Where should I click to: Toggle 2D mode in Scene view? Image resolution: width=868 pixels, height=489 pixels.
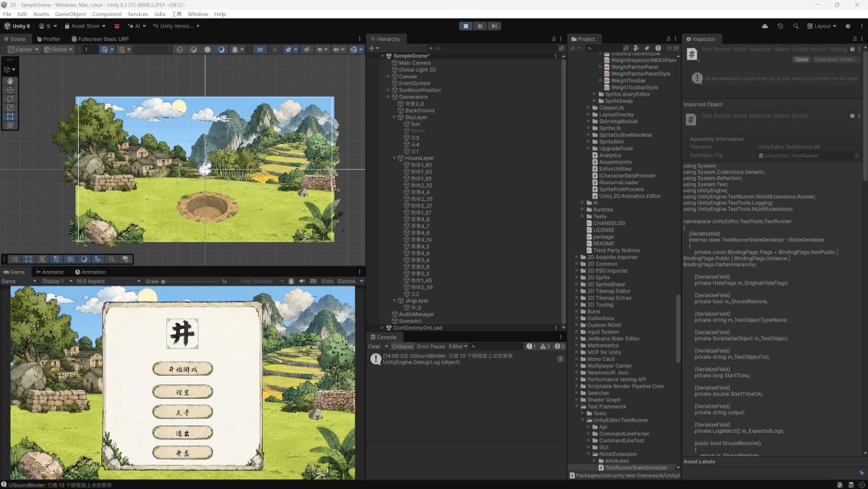pyautogui.click(x=260, y=49)
